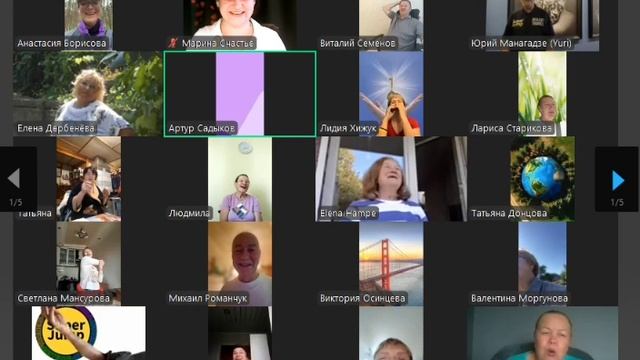Select Elena Hampe video tile

click(x=391, y=179)
